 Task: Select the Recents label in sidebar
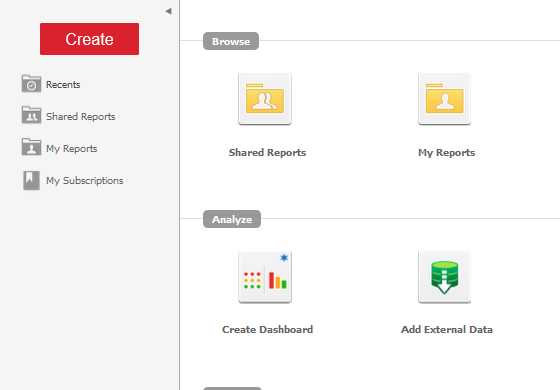tap(63, 85)
